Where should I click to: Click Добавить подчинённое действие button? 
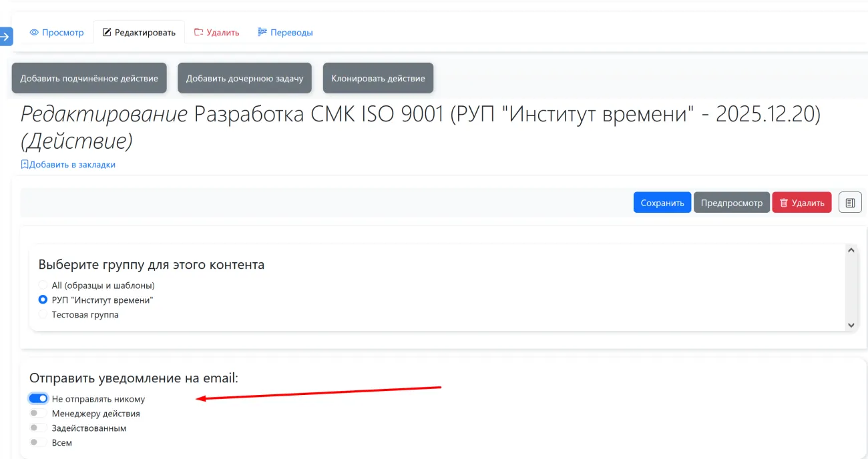89,78
